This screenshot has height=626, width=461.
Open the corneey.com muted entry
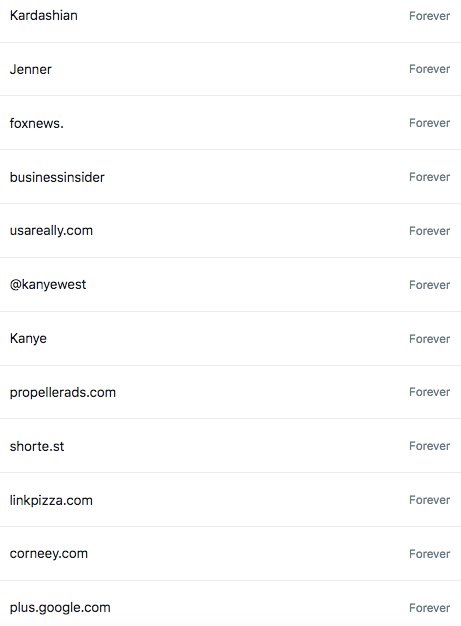point(230,554)
